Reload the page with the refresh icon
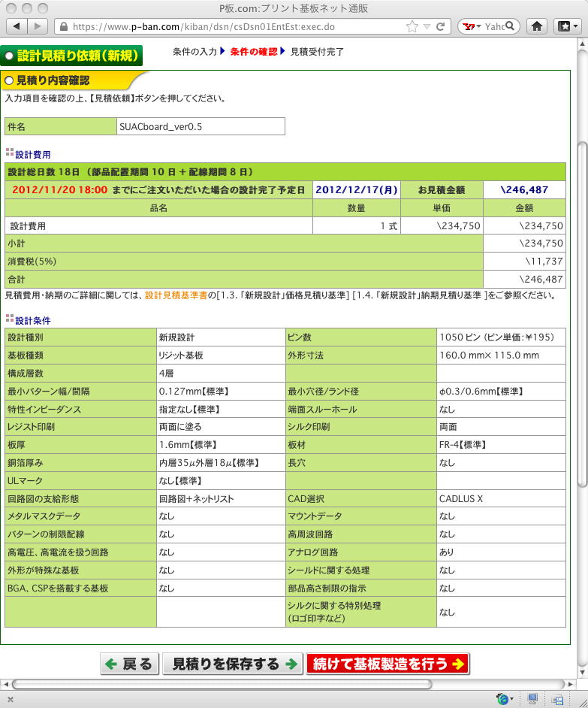Image resolution: width=588 pixels, height=708 pixels. pyautogui.click(x=440, y=26)
